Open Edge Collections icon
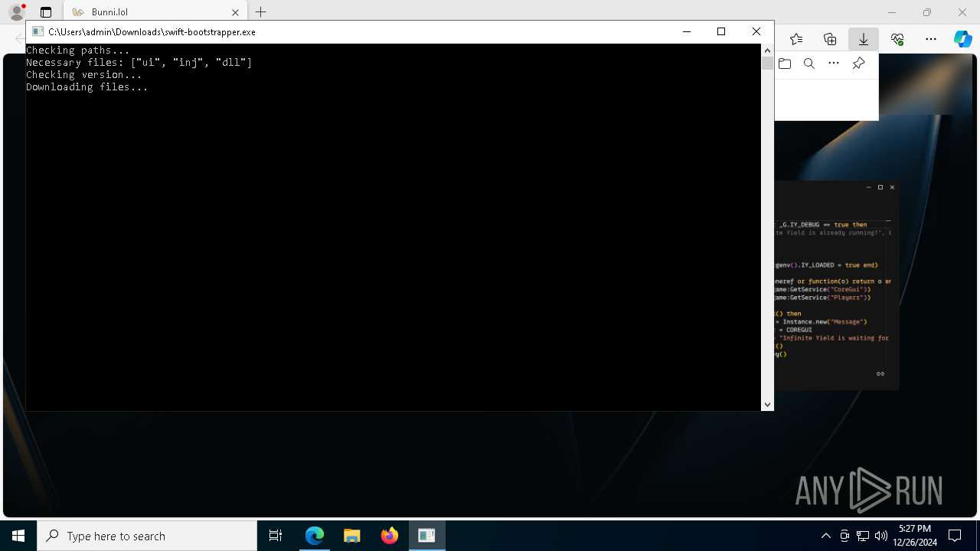 [830, 39]
